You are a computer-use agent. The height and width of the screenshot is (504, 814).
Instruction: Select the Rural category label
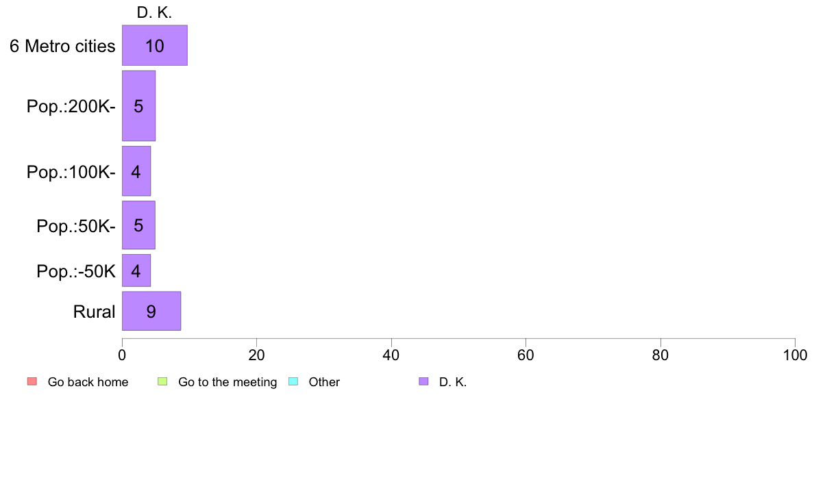(94, 312)
